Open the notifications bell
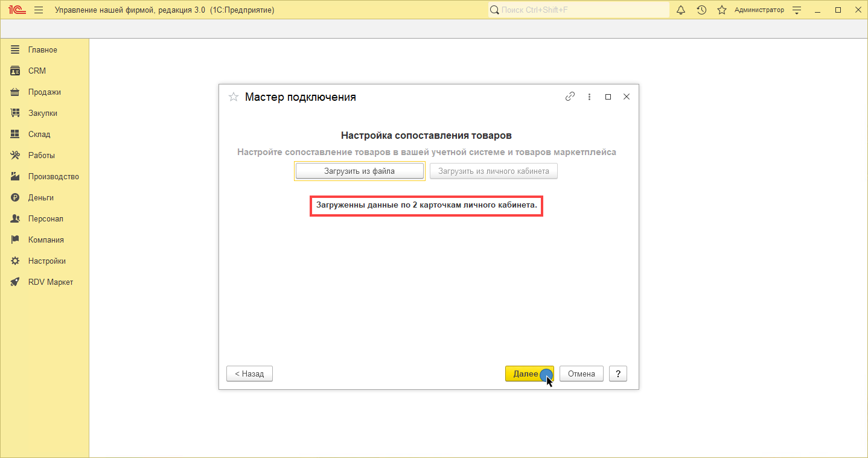This screenshot has height=458, width=868. tap(681, 10)
